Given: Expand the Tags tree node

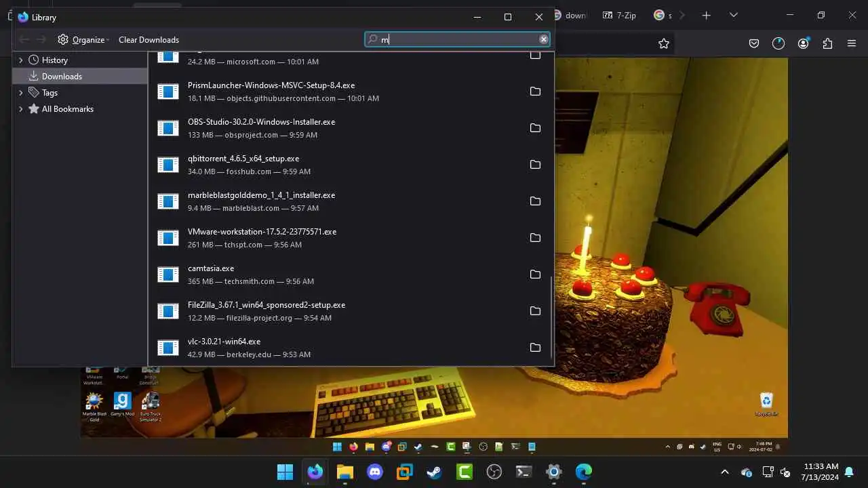Looking at the screenshot, I should pos(20,93).
